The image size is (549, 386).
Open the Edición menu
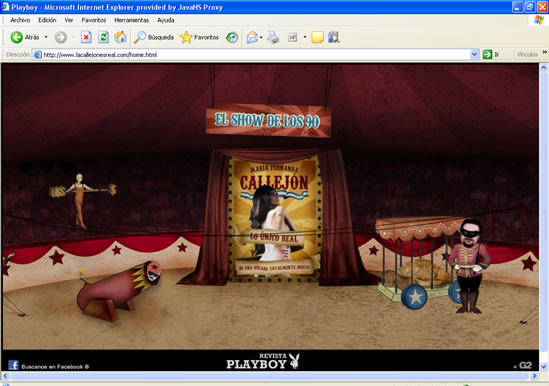click(47, 20)
